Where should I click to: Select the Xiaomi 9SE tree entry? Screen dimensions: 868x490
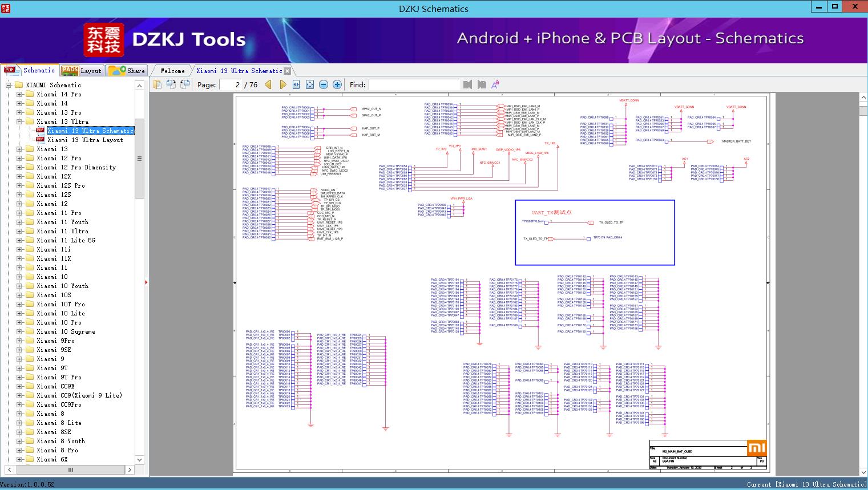(x=54, y=350)
